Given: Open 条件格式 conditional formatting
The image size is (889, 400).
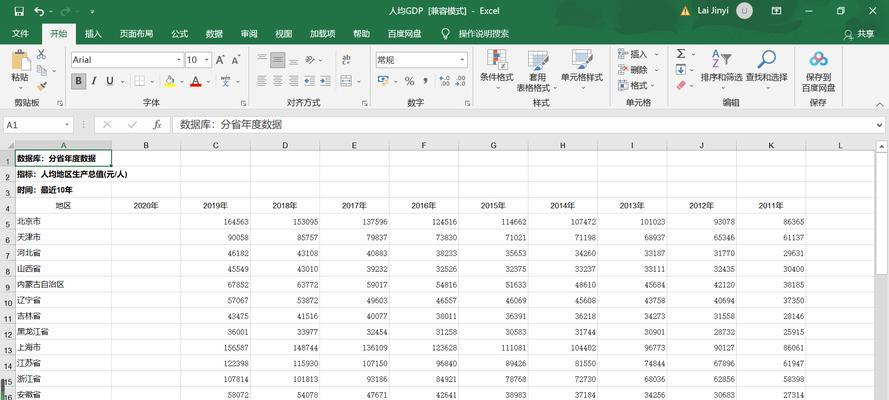Looking at the screenshot, I should [x=497, y=71].
